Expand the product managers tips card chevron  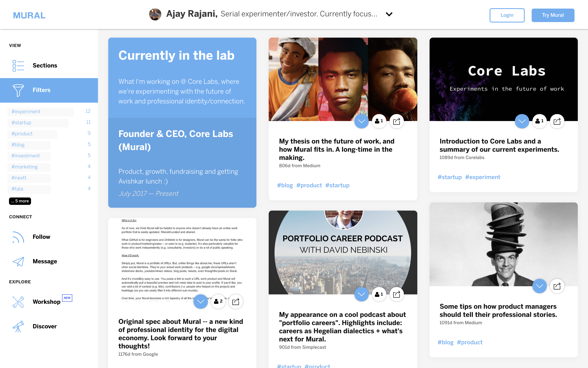(540, 286)
